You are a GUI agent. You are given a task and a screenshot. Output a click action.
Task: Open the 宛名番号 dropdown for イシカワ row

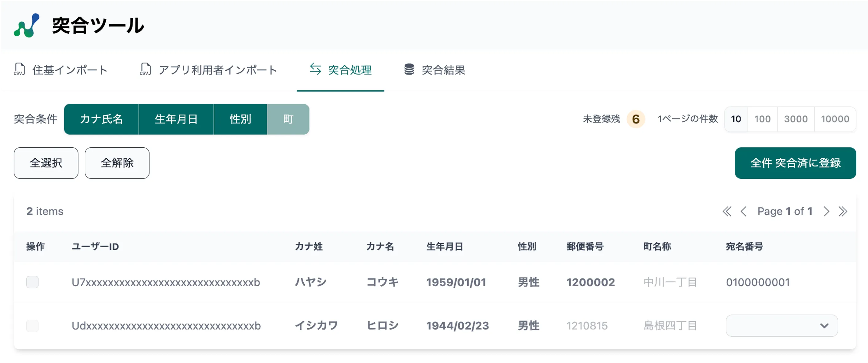coord(781,326)
